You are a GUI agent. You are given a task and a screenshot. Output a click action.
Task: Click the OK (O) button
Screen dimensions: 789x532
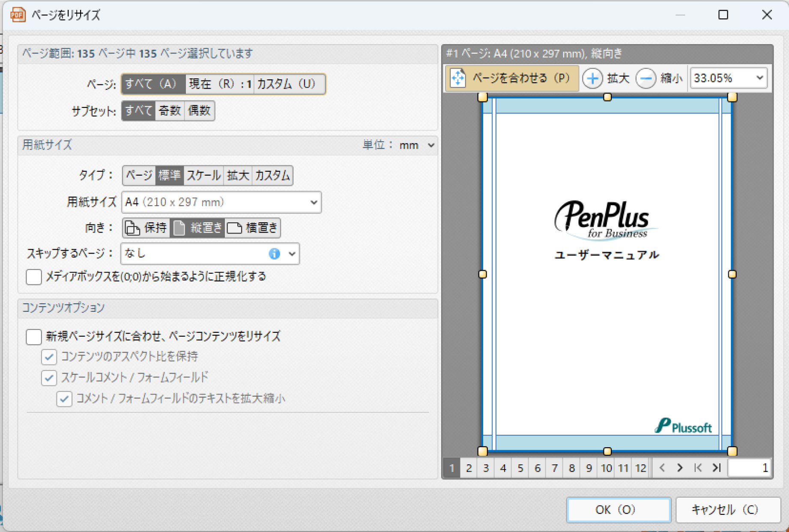tap(618, 510)
